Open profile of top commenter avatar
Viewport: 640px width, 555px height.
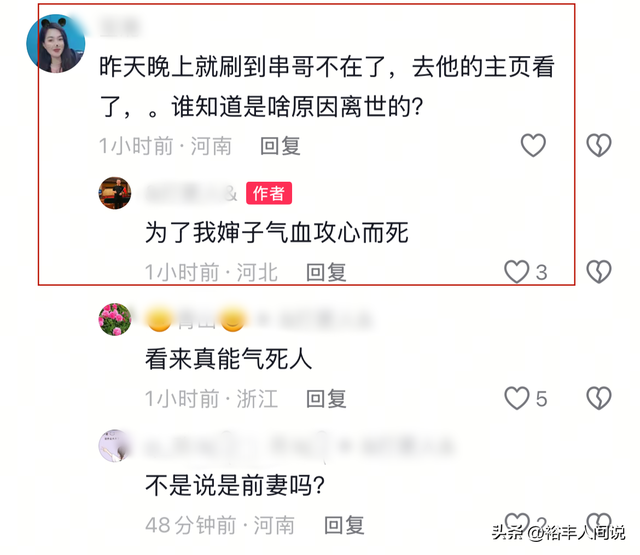[56, 43]
